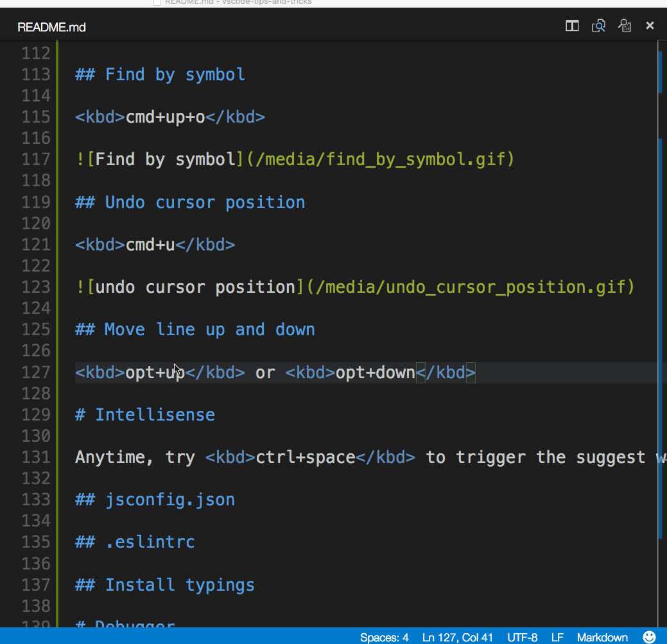The height and width of the screenshot is (644, 667).
Task: Open the language mode picker labeled Markdown
Action: click(602, 638)
